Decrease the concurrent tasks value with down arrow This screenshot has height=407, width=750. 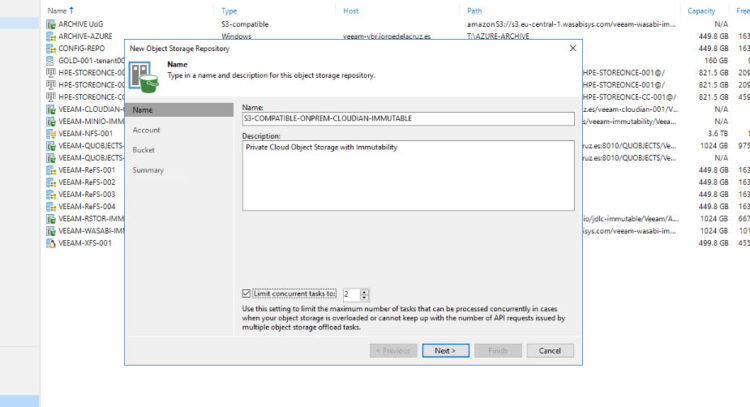[x=365, y=298]
